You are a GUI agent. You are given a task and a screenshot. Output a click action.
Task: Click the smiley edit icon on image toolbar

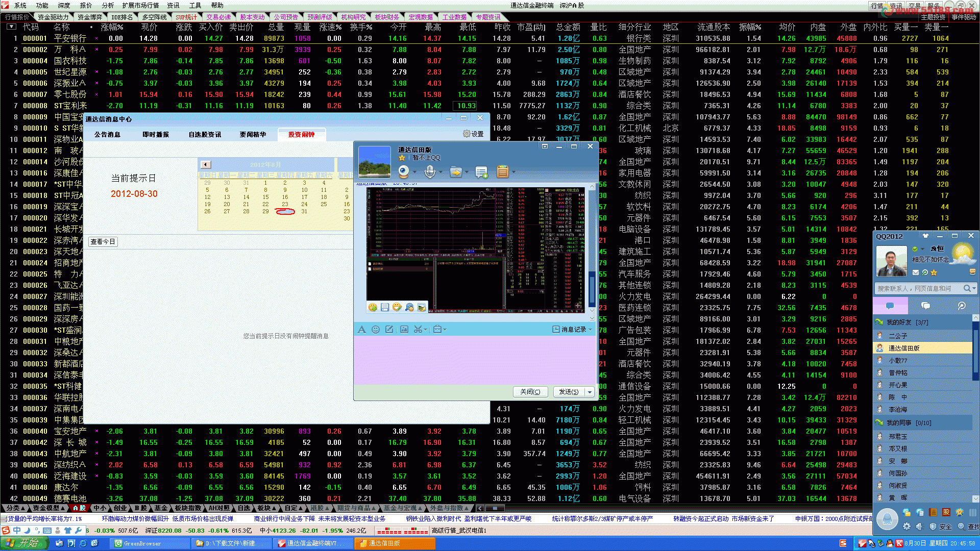397,307
